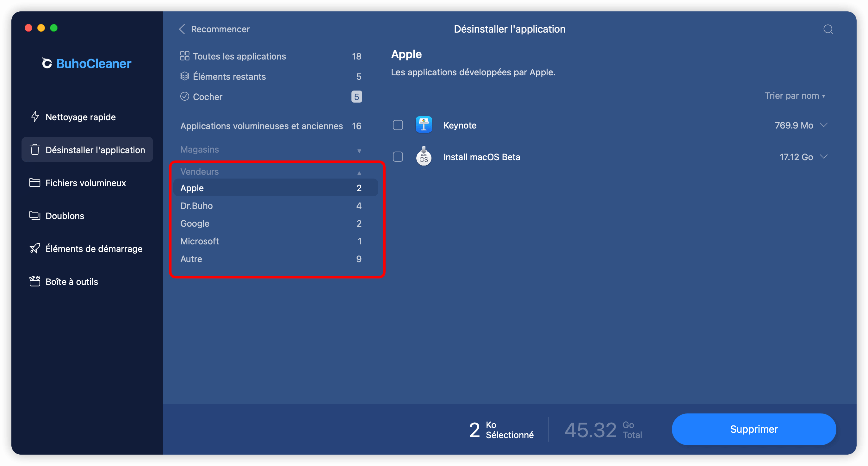Viewport: 868px width, 466px height.
Task: Select the Apple vendor row
Action: [x=276, y=187]
